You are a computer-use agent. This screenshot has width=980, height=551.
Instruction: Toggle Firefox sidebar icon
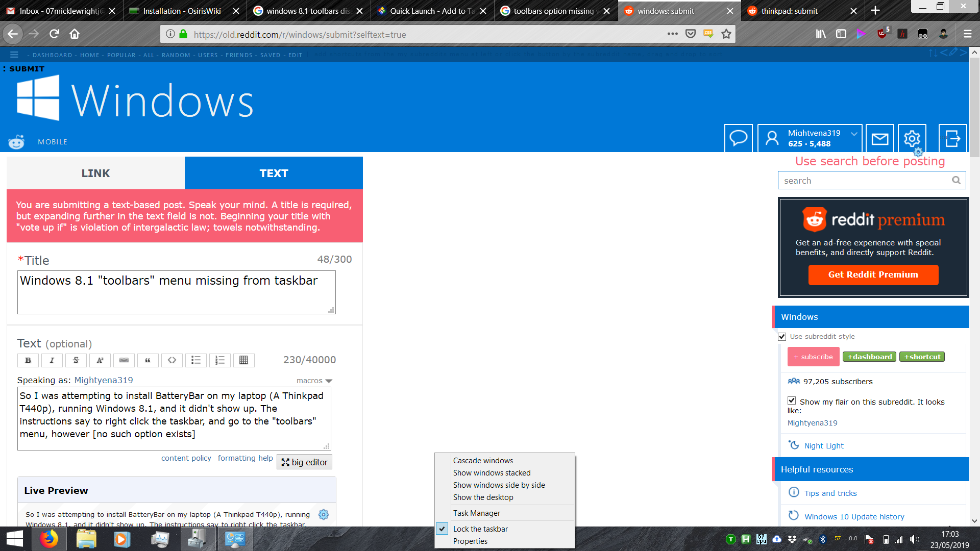click(841, 34)
